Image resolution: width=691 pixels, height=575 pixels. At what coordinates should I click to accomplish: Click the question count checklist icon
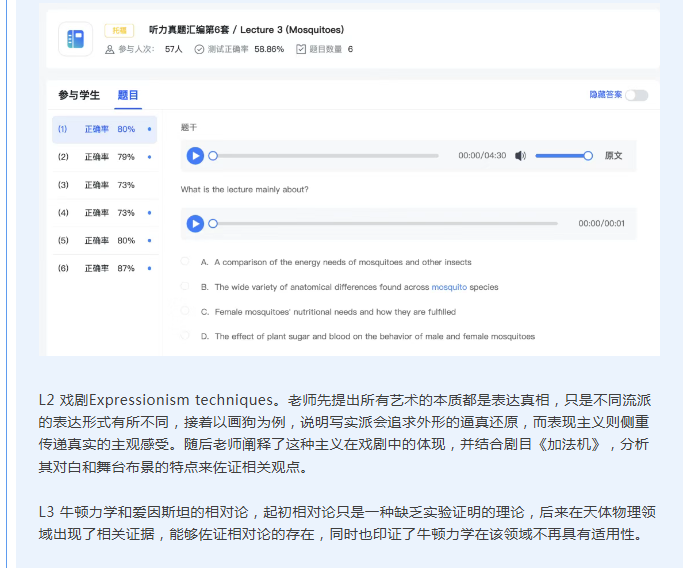(301, 49)
